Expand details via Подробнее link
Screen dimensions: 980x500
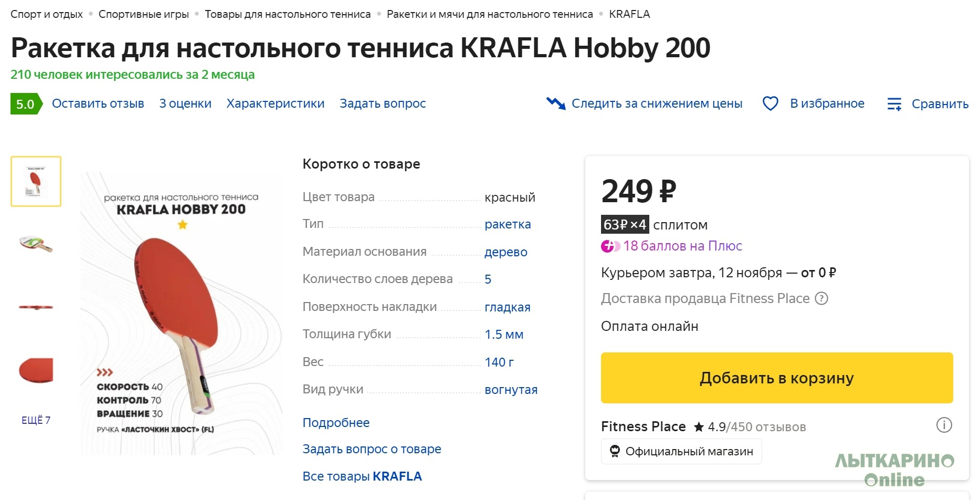(x=336, y=423)
